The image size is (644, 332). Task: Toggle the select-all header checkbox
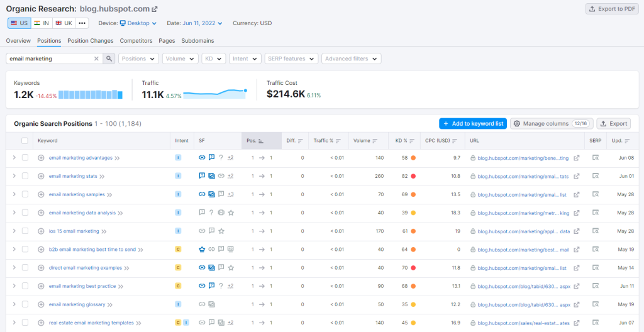[x=25, y=140]
